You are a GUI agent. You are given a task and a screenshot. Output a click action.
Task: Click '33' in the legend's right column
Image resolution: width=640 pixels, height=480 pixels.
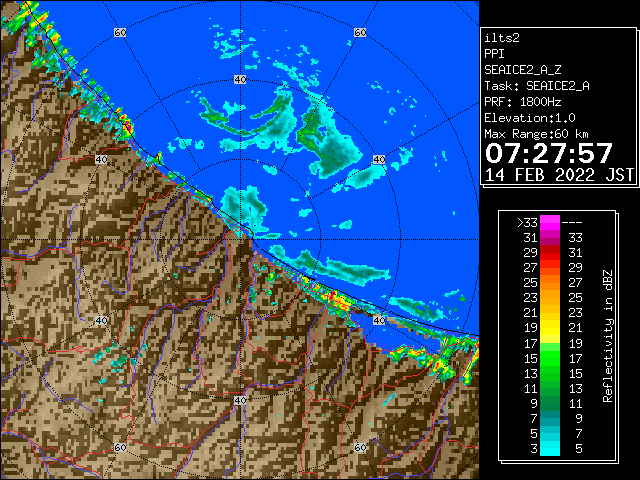point(575,238)
